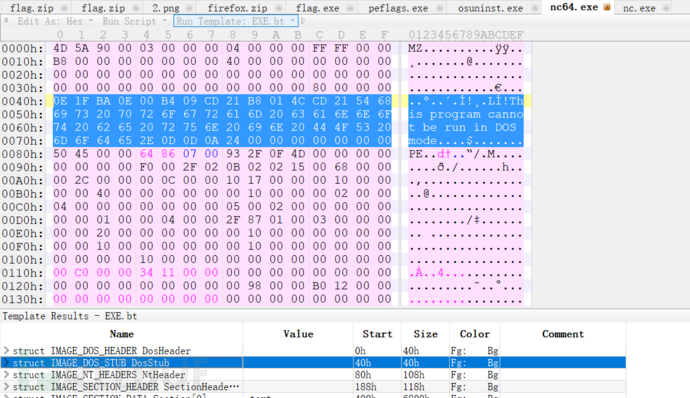Viewport: 690px width, 398px height.
Task: Click the Color column header
Action: [474, 334]
